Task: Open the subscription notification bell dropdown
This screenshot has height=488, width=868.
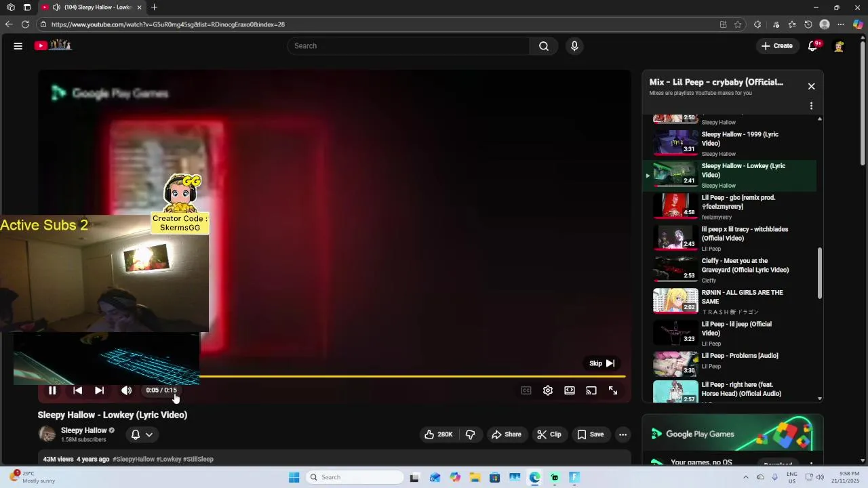Action: coord(142,434)
